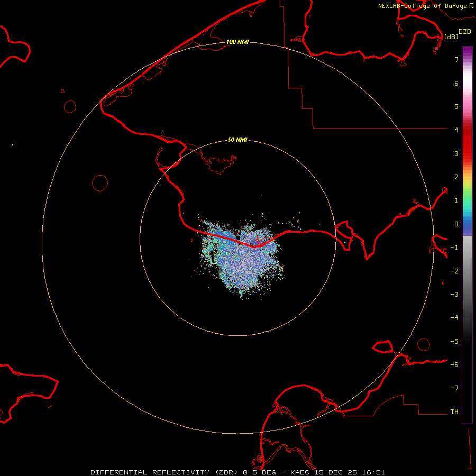
Task: Click the [dB] unit label
Action: [452, 36]
